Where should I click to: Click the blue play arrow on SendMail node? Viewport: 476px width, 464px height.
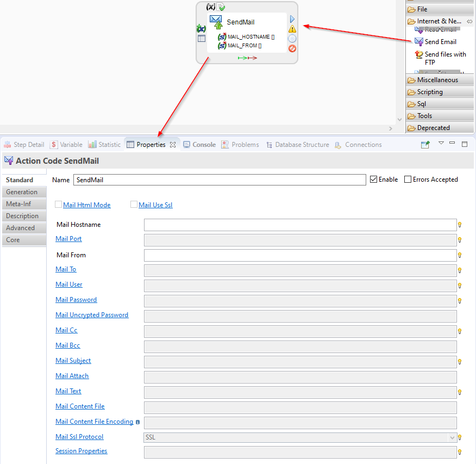[292, 19]
